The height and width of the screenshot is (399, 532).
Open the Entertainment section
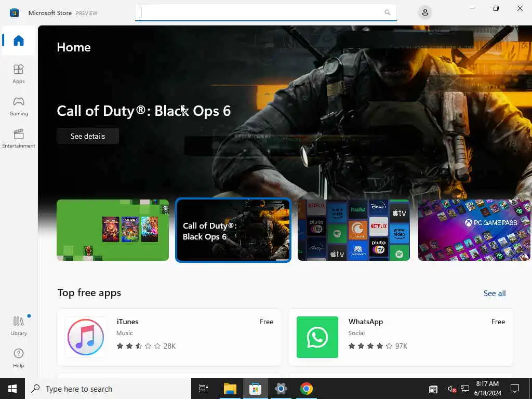19,138
